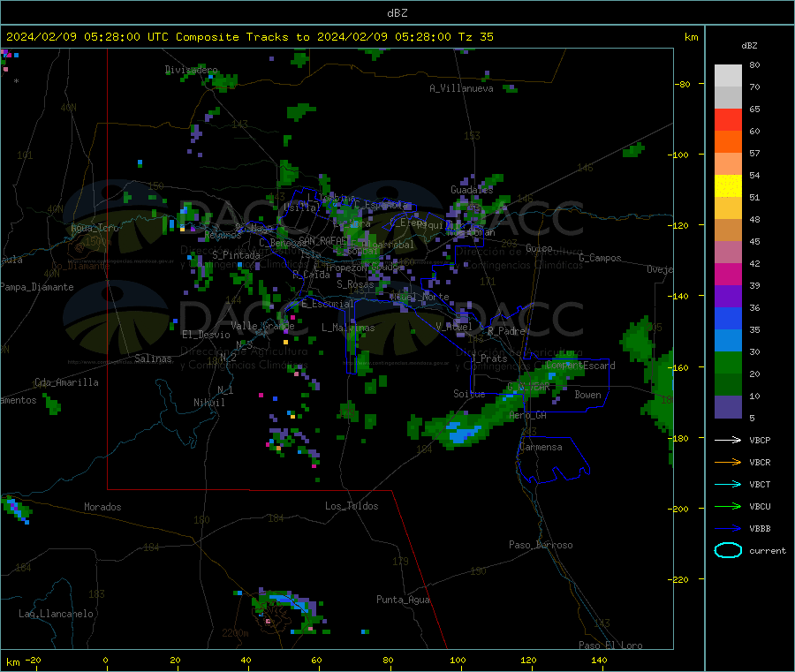Click 'Tz 35' in the header
The image size is (795, 672).
pyautogui.click(x=475, y=37)
